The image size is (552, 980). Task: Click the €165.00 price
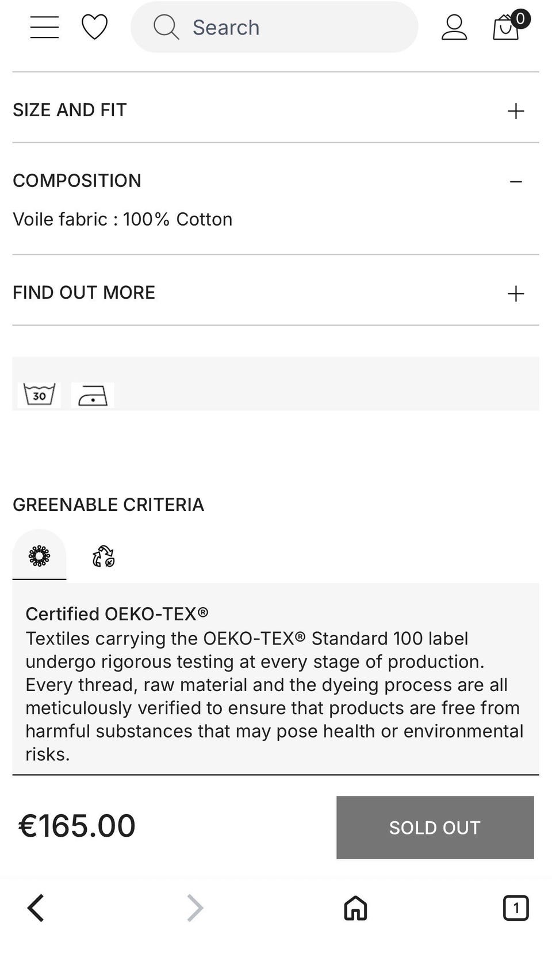(x=77, y=826)
